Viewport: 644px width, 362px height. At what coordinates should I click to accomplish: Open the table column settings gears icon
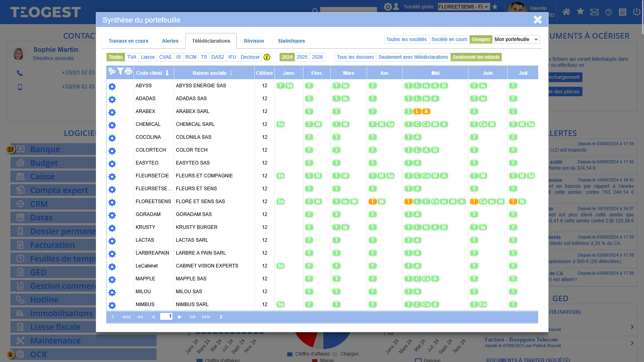112,72
